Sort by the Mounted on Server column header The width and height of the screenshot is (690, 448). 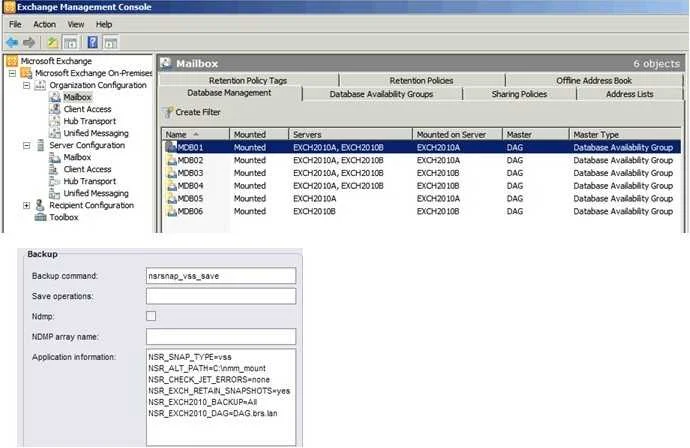tap(457, 134)
